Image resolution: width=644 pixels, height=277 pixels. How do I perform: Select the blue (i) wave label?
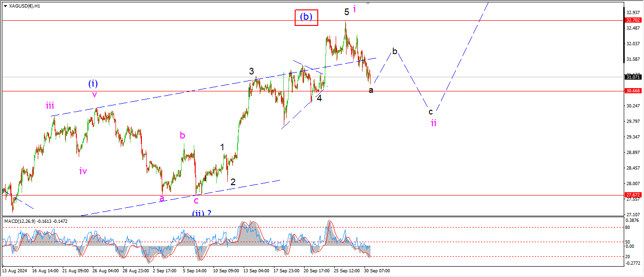[x=93, y=83]
